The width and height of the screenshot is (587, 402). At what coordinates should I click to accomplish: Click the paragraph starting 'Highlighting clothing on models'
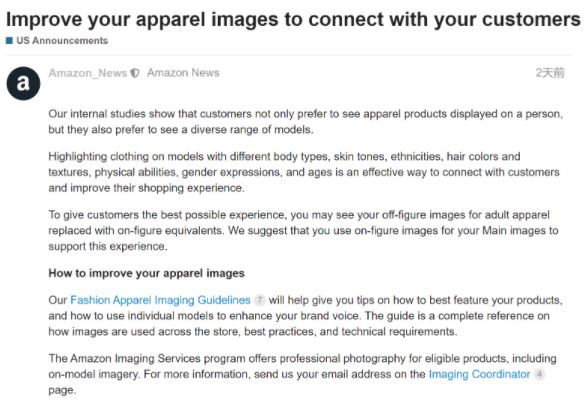304,172
